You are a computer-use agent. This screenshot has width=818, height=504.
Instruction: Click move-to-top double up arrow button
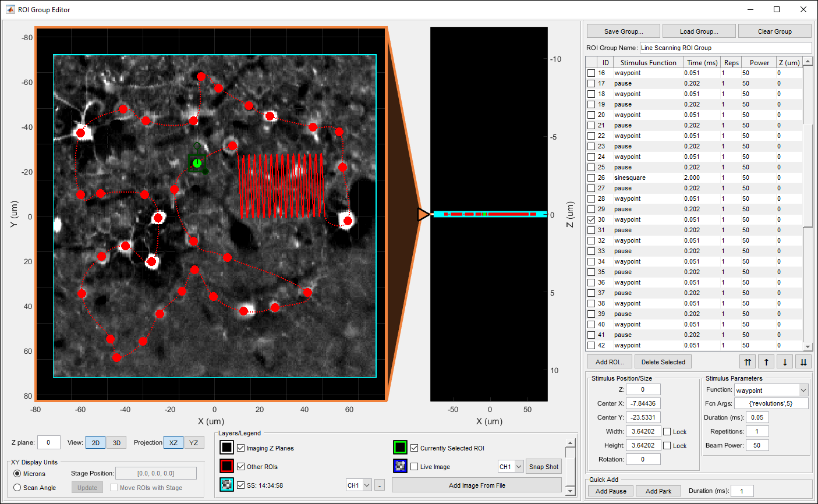coord(748,362)
